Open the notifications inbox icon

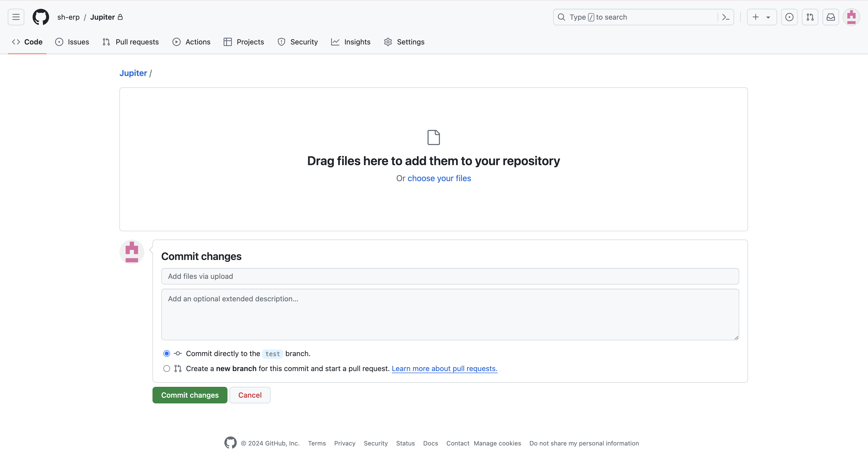[831, 17]
